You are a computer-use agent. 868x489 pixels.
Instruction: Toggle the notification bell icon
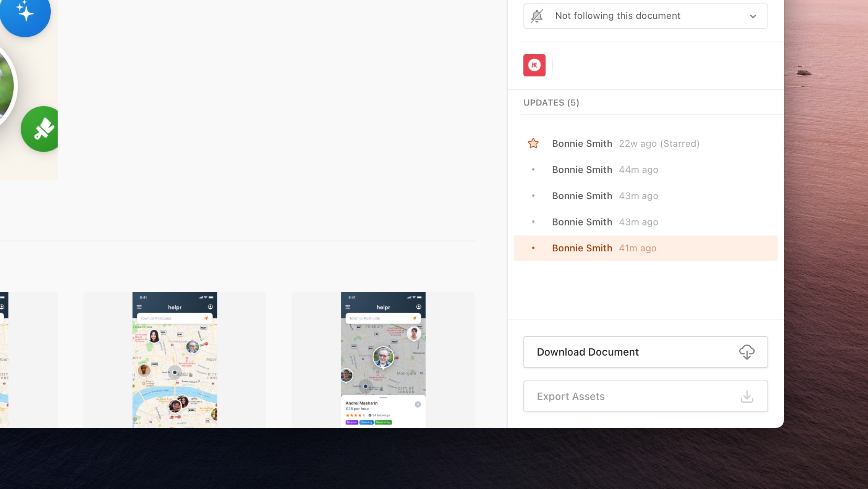pyautogui.click(x=537, y=16)
